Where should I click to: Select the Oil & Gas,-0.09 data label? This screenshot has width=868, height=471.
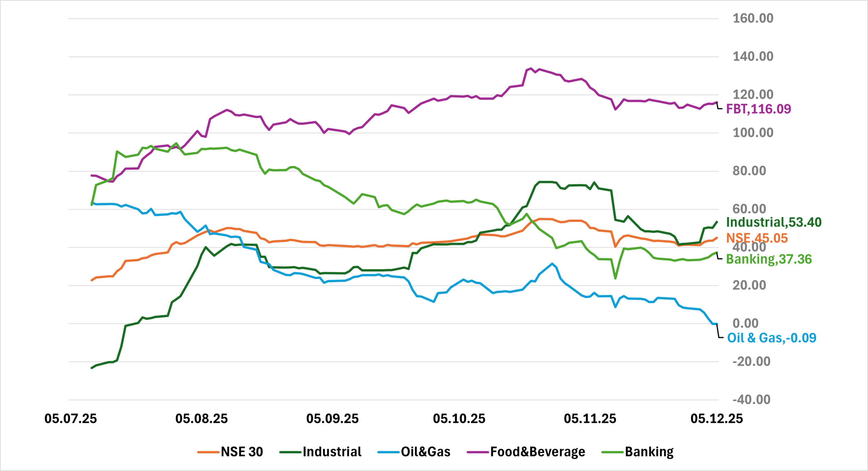click(x=771, y=338)
